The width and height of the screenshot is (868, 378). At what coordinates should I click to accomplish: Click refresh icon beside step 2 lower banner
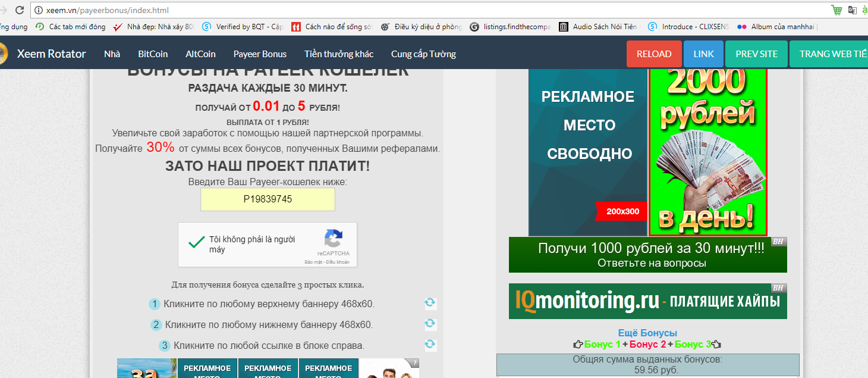[430, 323]
